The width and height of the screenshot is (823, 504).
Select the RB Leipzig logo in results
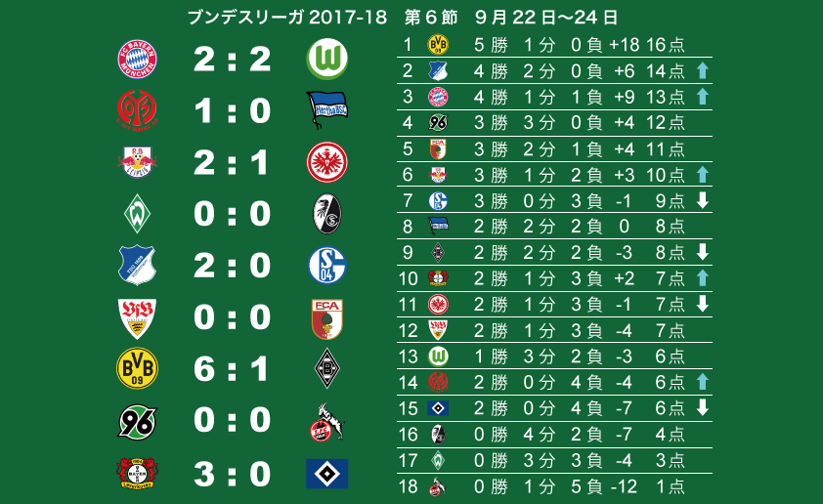pos(137,162)
